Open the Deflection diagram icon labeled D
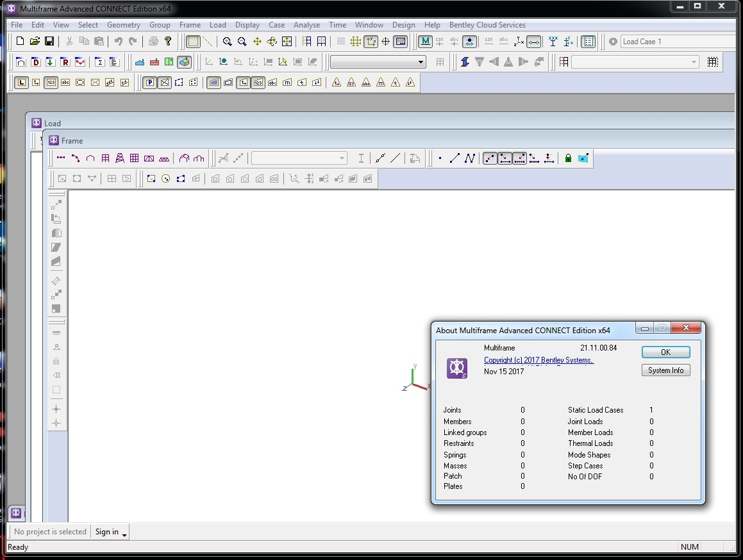Viewport: 743px width, 560px height. click(x=35, y=62)
